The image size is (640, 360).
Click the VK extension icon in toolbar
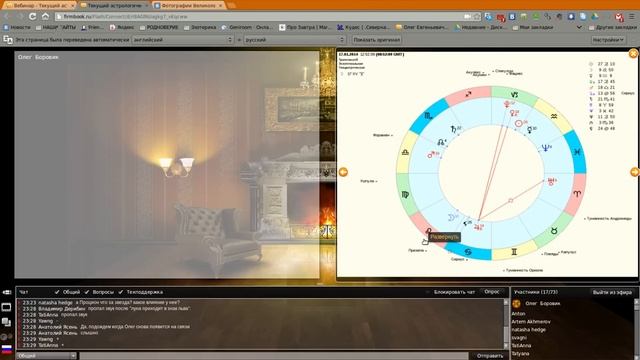pos(512,16)
